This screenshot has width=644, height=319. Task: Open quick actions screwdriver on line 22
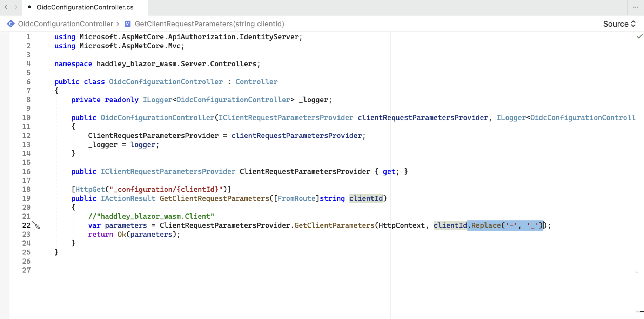pos(36,225)
